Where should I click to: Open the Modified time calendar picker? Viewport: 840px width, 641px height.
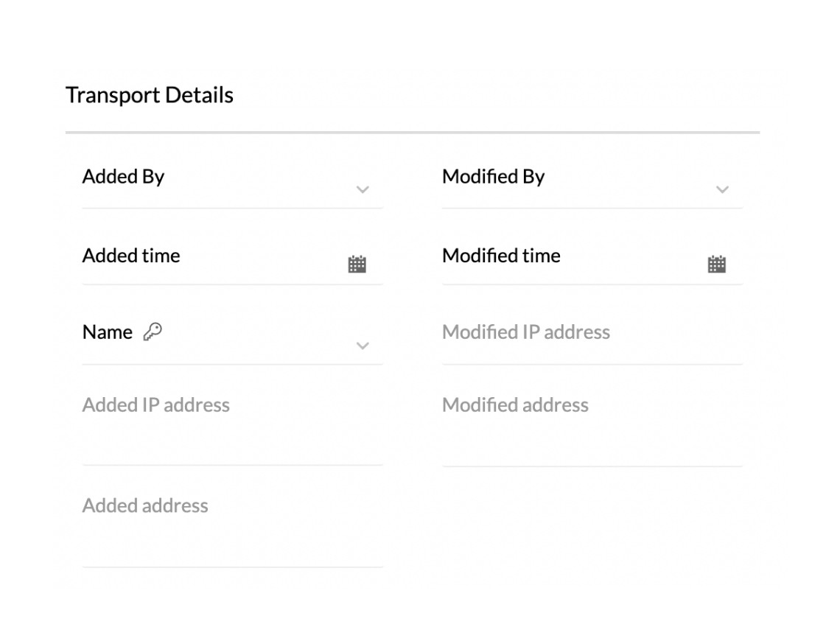(716, 264)
